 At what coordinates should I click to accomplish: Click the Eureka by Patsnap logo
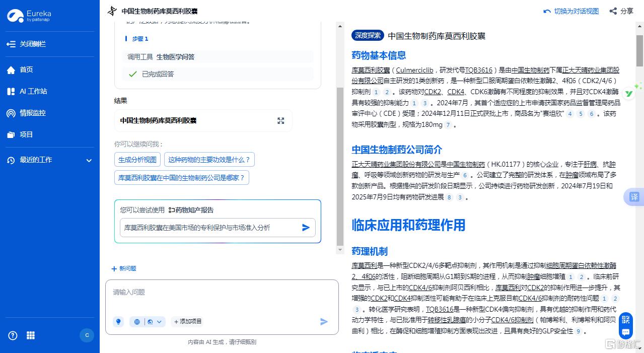(29, 16)
